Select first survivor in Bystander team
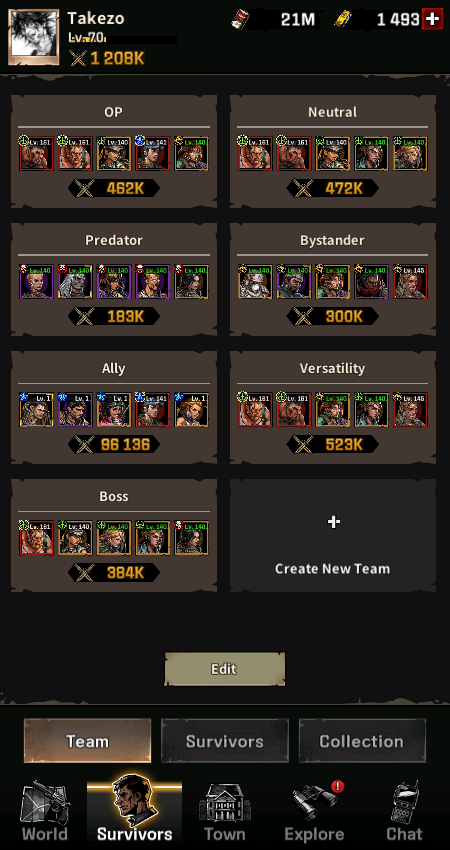Viewport: 450px width, 850px height. pyautogui.click(x=255, y=282)
